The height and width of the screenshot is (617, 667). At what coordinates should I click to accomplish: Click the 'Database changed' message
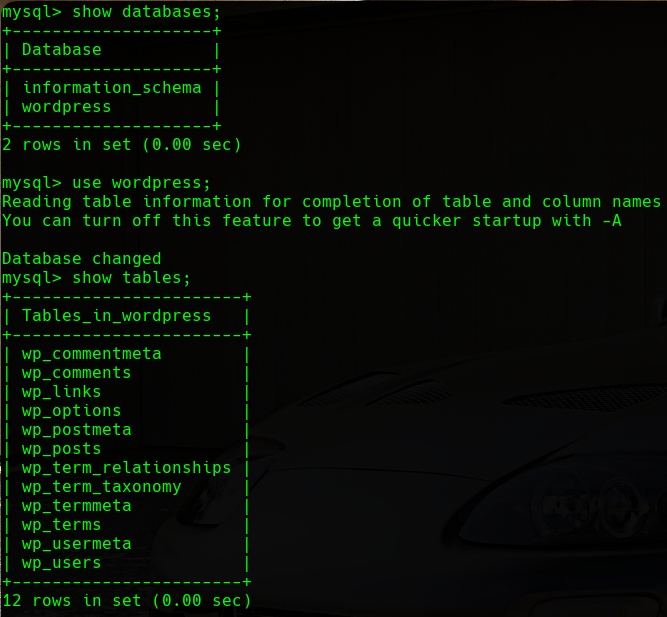[x=82, y=259]
